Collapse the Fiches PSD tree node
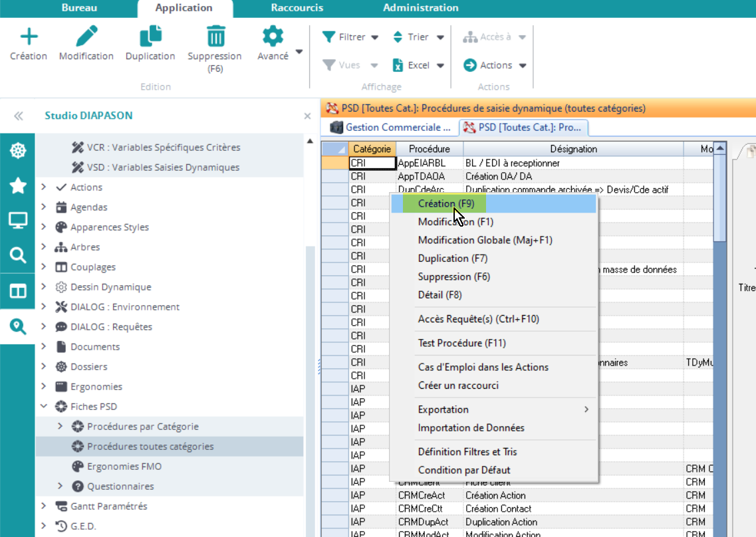Viewport: 756px width, 537px height. (44, 407)
